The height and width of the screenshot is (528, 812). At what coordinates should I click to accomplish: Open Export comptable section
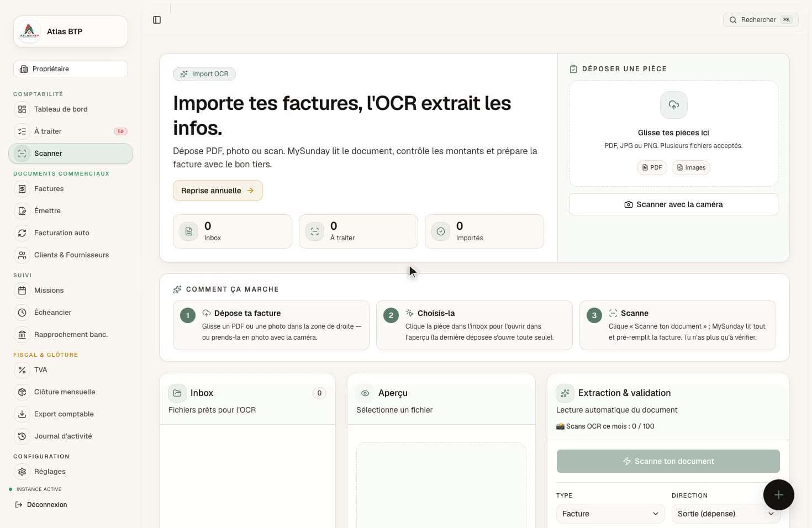71,414
